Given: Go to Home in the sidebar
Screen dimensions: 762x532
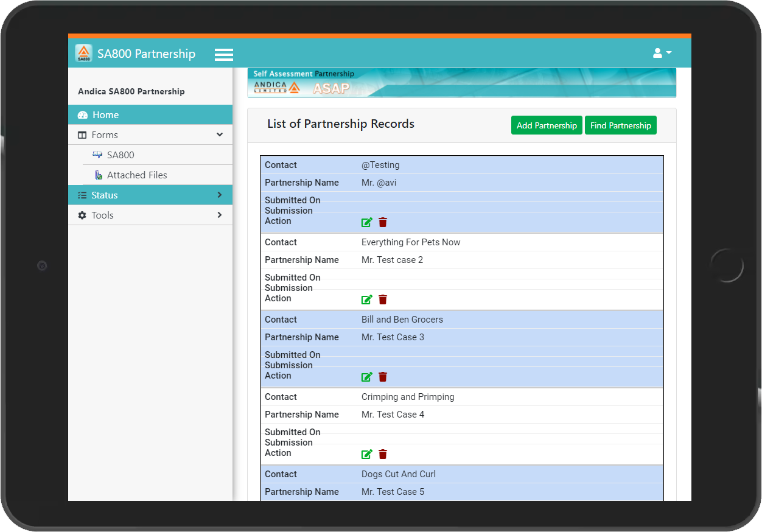Looking at the screenshot, I should tap(105, 115).
